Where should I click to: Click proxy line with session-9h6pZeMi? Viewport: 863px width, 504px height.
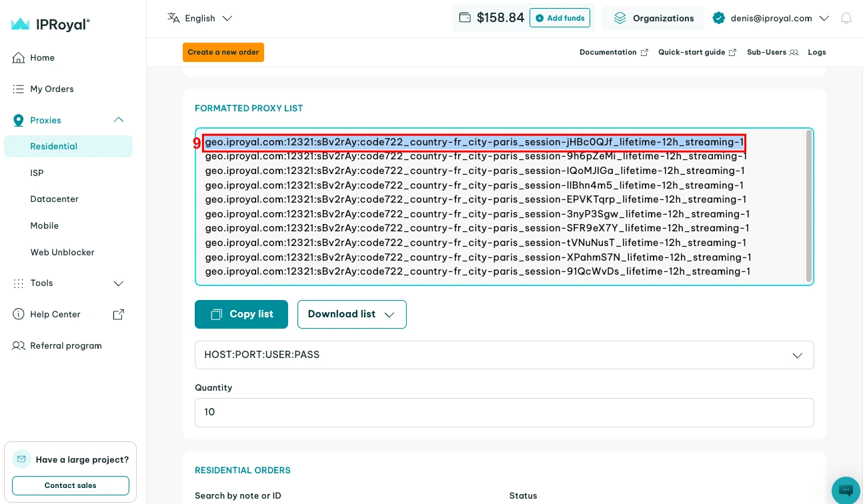click(476, 157)
